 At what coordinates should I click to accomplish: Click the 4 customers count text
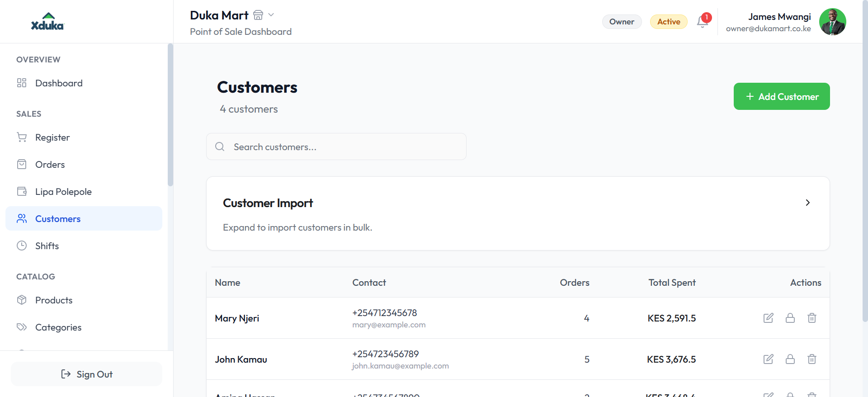pyautogui.click(x=249, y=109)
